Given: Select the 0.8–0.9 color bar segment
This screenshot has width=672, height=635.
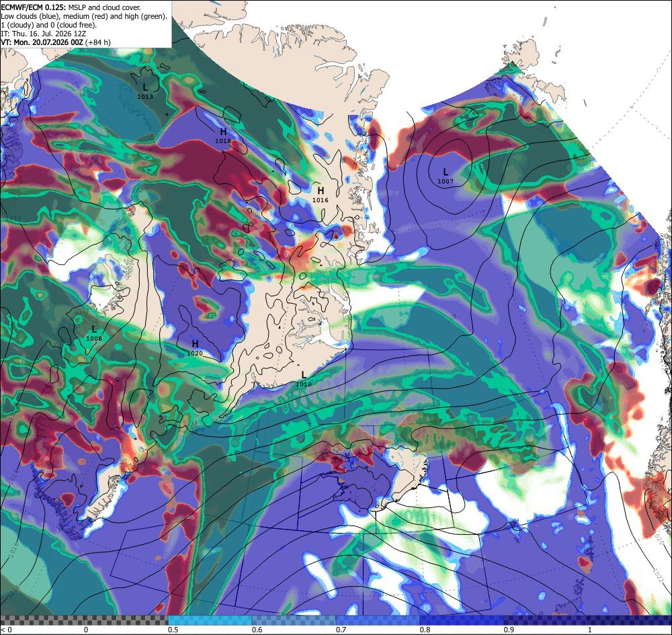Looking at the screenshot, I should pyautogui.click(x=462, y=620).
